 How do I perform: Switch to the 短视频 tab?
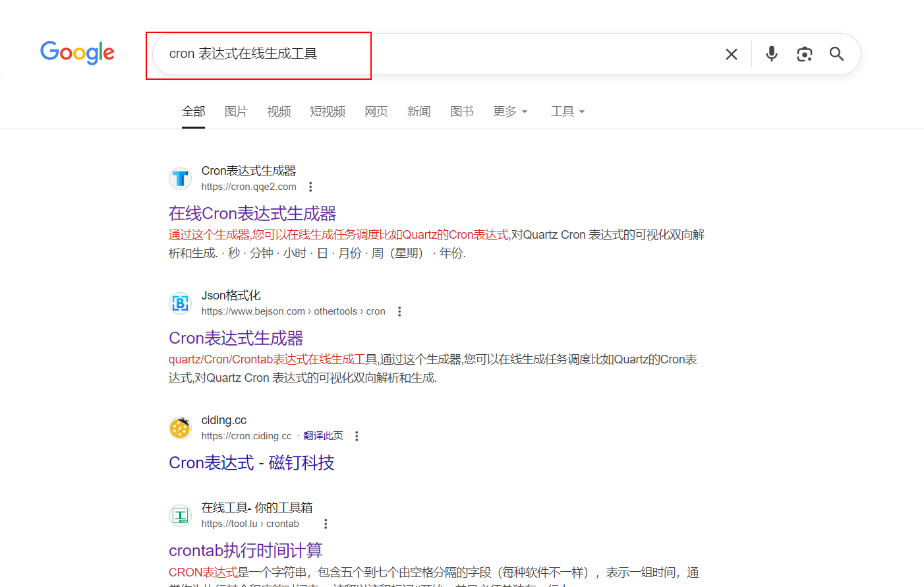click(328, 111)
